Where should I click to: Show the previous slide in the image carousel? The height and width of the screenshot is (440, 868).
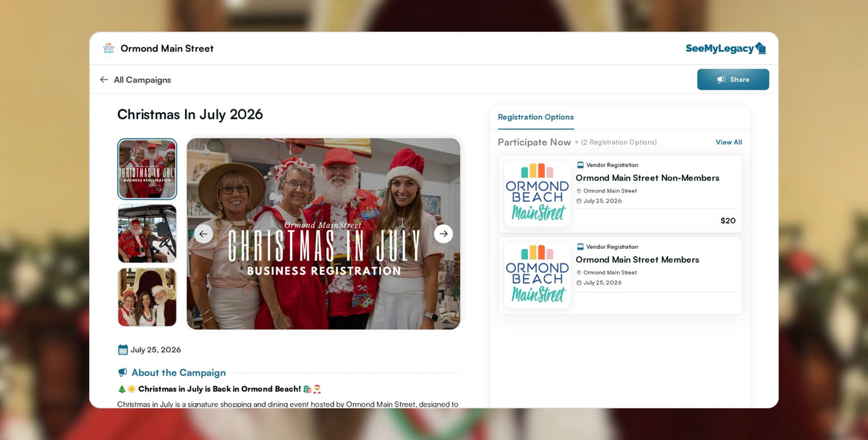click(x=203, y=234)
